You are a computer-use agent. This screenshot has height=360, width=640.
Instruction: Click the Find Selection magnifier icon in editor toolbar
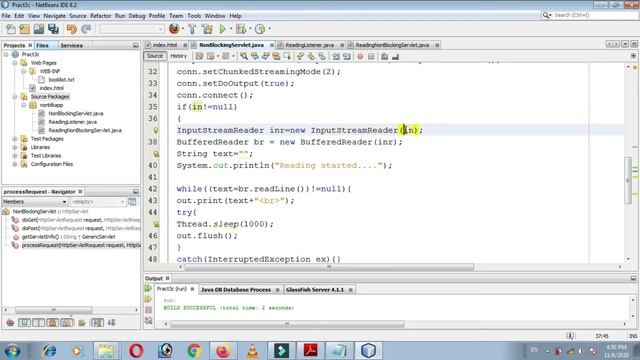244,56
